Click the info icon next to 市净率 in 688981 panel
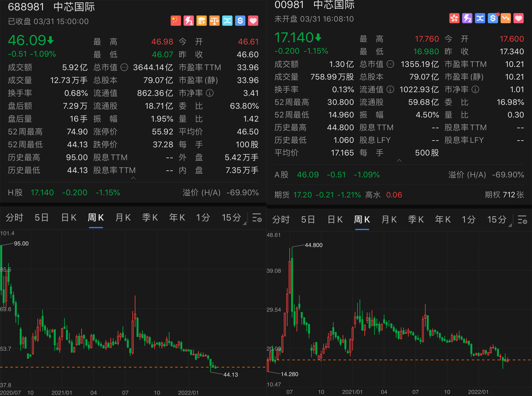 coord(210,93)
